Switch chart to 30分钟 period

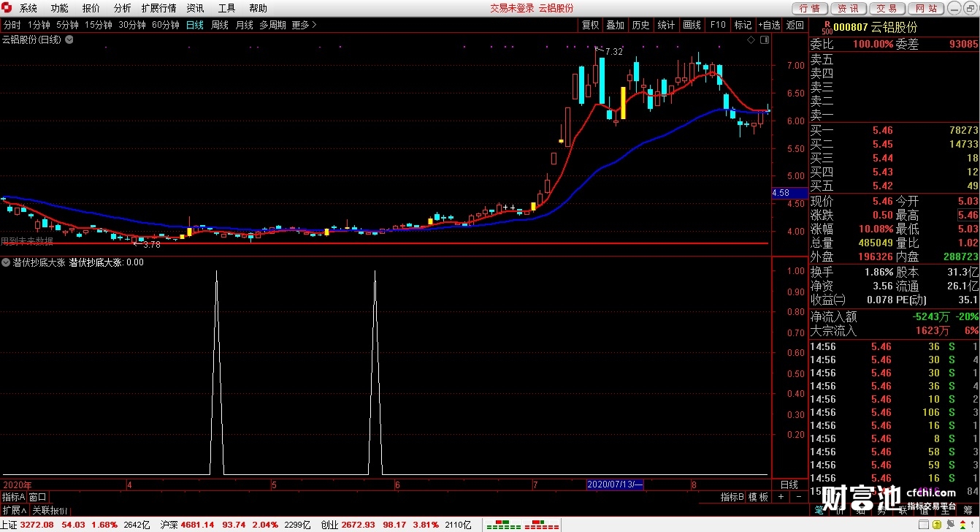click(132, 25)
